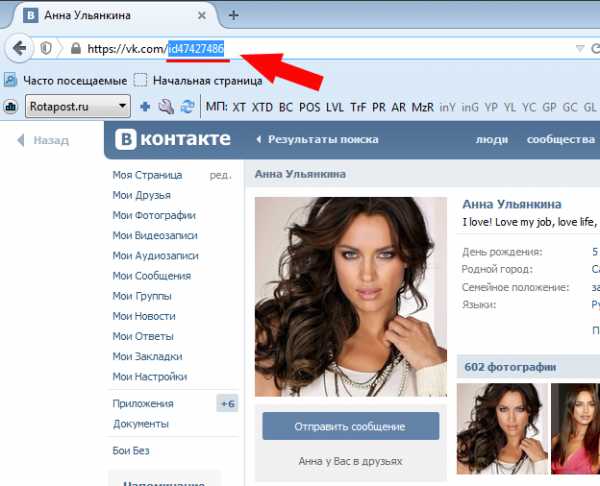Click the I love! status text

(529, 222)
